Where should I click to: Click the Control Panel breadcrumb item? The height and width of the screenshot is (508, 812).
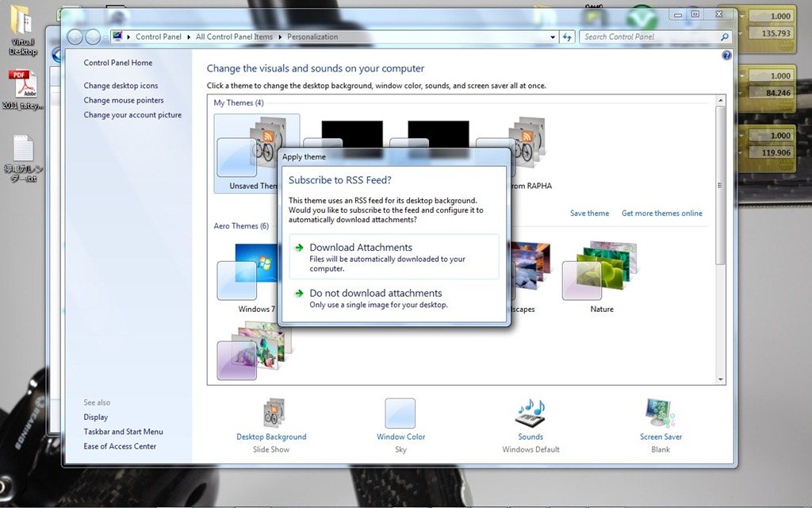[158, 37]
